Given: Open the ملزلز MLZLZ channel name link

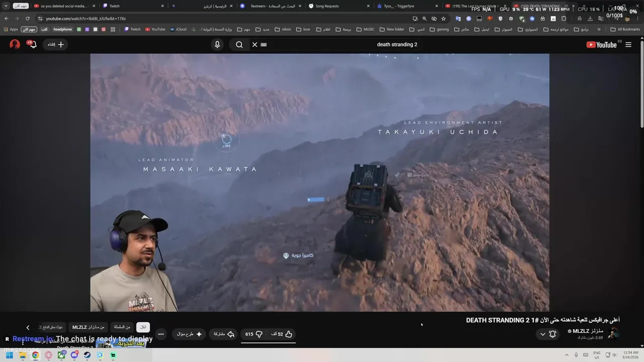Looking at the screenshot, I should pyautogui.click(x=588, y=331).
